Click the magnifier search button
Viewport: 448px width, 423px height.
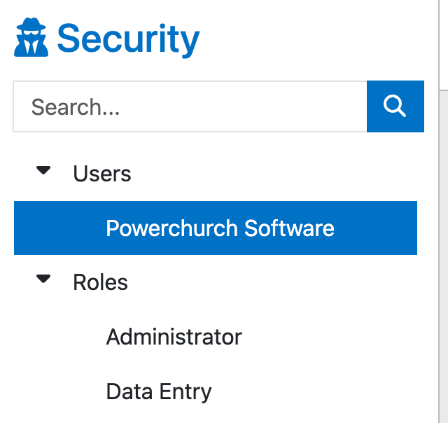395,106
